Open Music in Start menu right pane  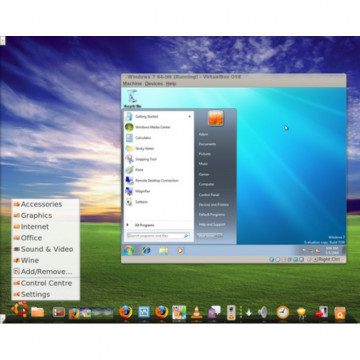click(x=203, y=164)
